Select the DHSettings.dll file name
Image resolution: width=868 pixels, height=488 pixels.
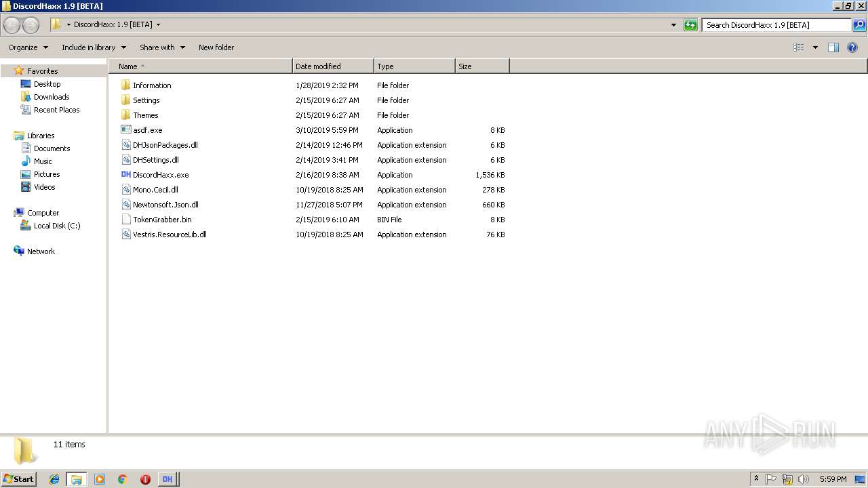click(156, 160)
